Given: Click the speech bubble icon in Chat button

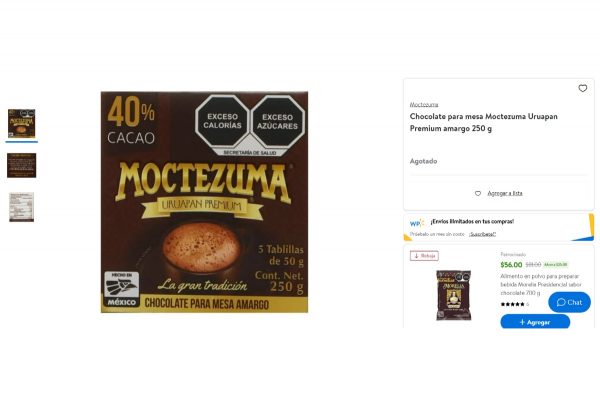Looking at the screenshot, I should [561, 302].
